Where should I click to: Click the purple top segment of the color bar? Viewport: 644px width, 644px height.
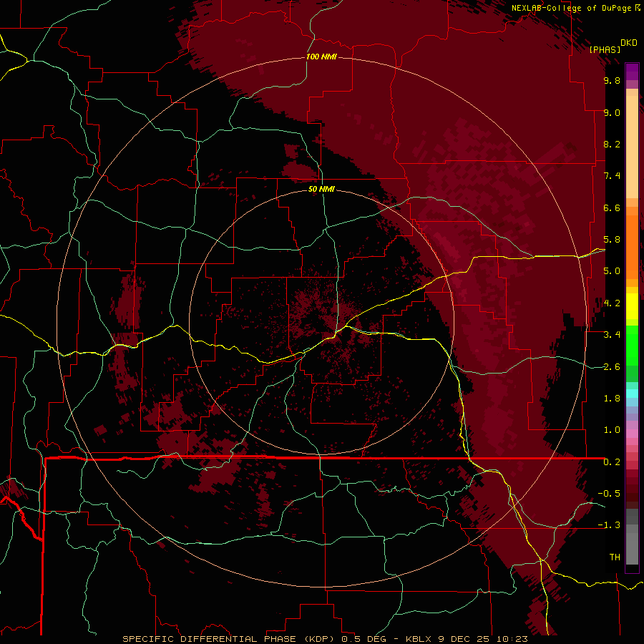point(632,72)
